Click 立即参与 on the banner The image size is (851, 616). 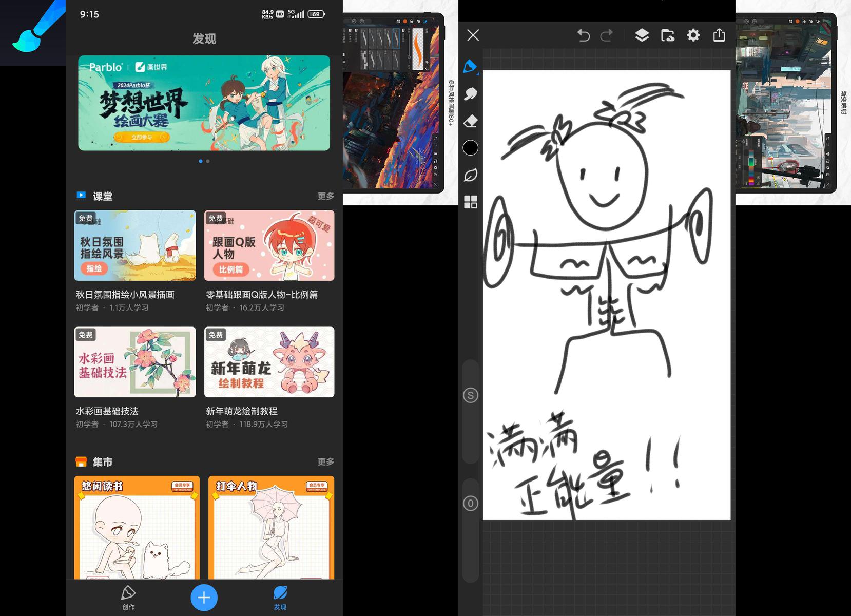click(142, 137)
